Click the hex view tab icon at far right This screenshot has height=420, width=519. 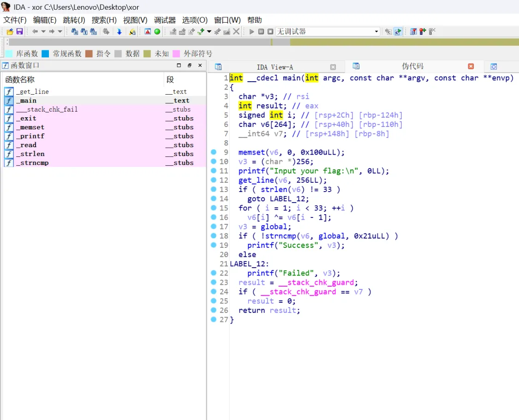pyautogui.click(x=494, y=66)
